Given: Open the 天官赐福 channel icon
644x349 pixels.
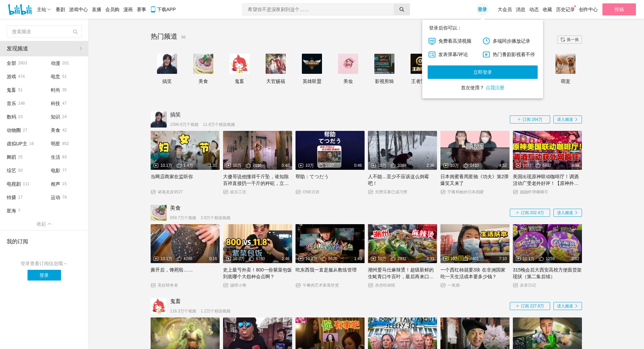Looking at the screenshot, I should click(x=275, y=64).
